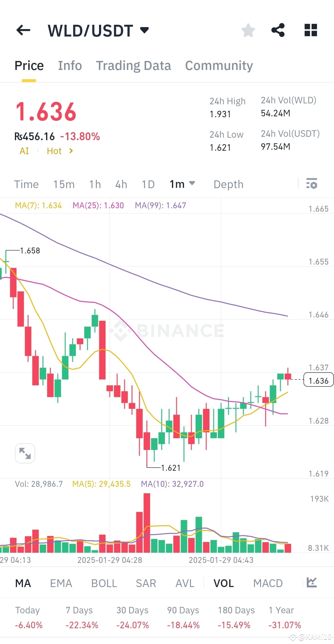Toggle favorite with the star icon
This screenshot has width=334, height=644.
[248, 30]
